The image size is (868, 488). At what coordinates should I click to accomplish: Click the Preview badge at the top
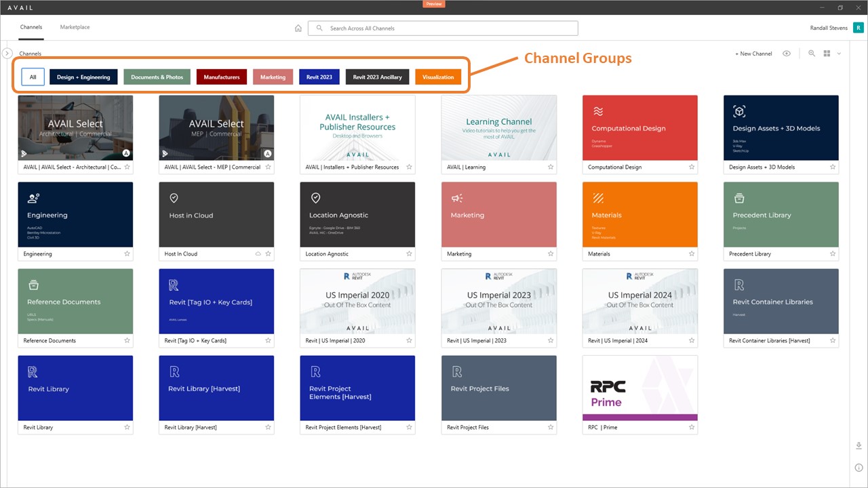coord(434,3)
